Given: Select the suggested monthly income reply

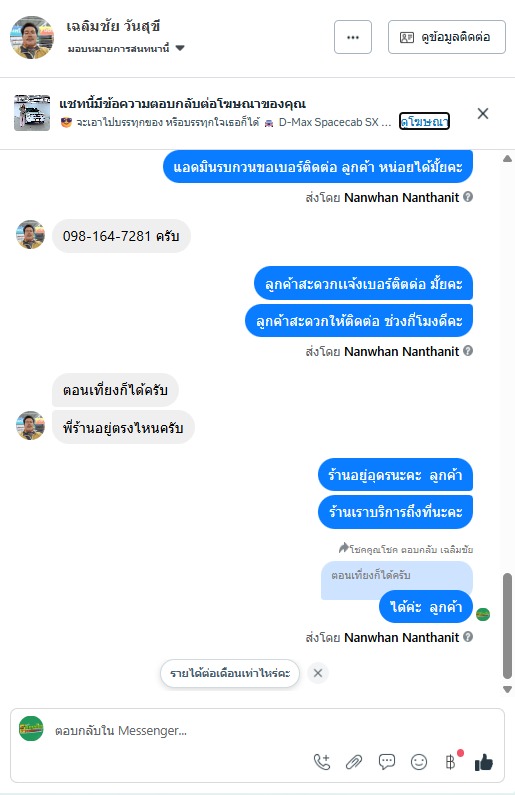Looking at the screenshot, I should 230,673.
